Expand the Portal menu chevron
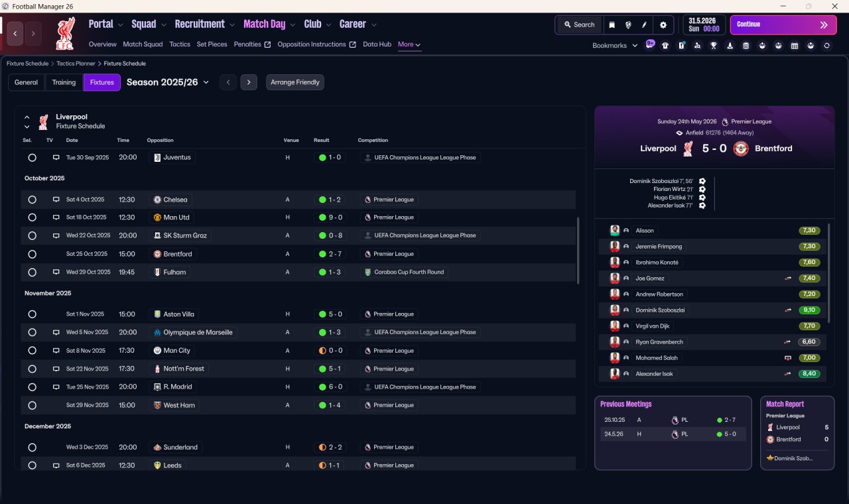849x504 pixels. tap(120, 25)
